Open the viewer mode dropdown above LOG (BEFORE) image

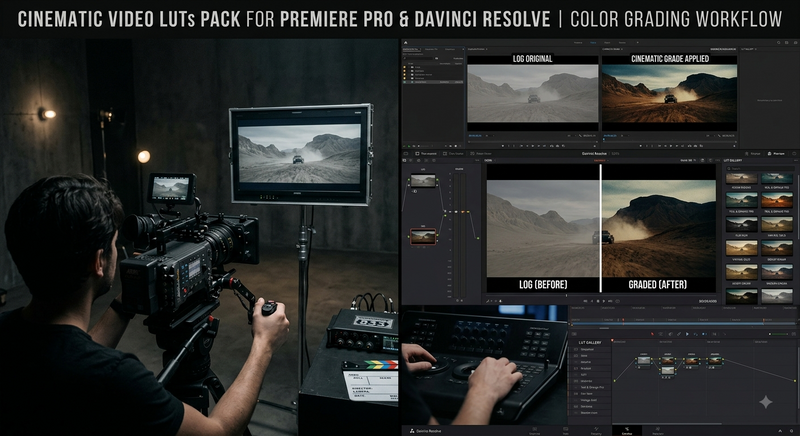[489, 161]
